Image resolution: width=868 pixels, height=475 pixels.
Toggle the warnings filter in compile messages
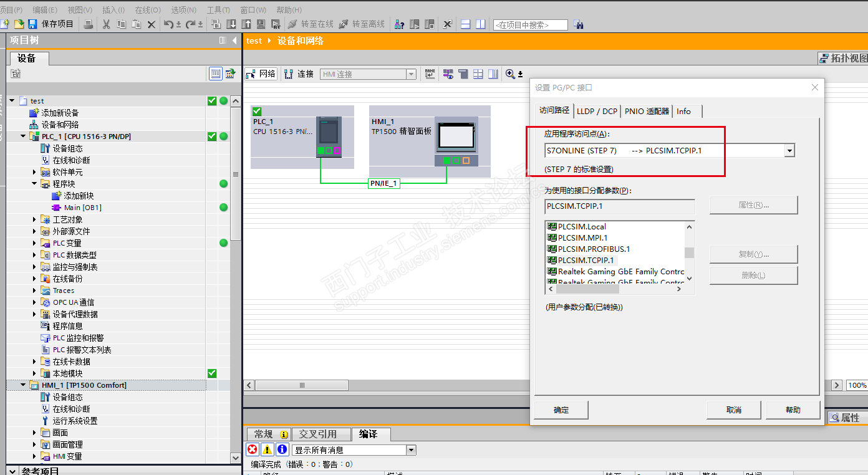[x=267, y=449]
